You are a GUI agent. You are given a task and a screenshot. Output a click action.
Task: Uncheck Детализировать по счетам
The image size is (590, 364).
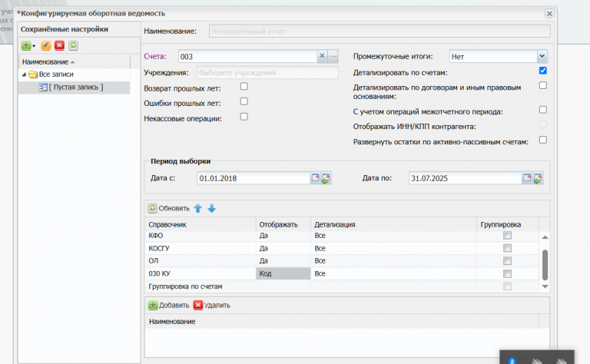[x=542, y=71]
